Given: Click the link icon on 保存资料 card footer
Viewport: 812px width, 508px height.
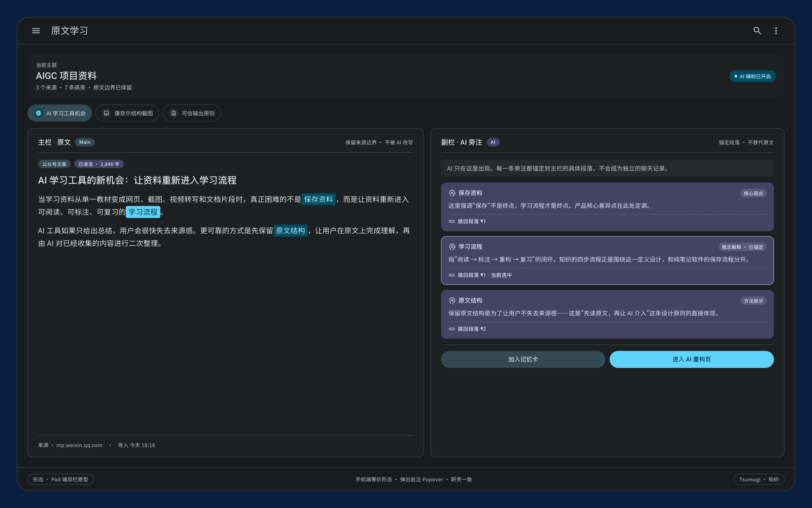Looking at the screenshot, I should coord(452,221).
